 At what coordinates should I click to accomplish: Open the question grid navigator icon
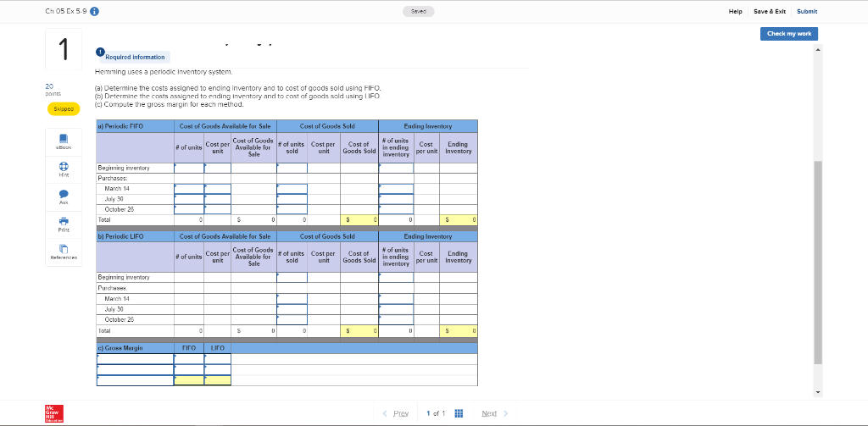pos(459,413)
